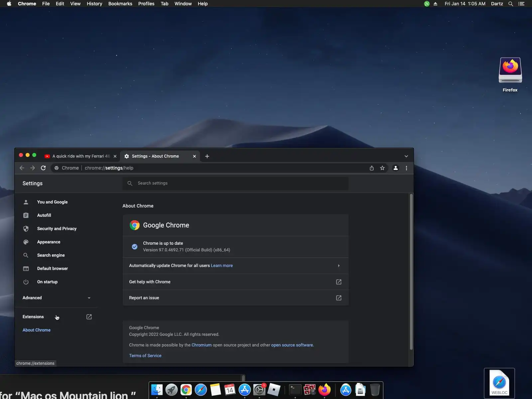Open Photo Booth from the Dock
This screenshot has width=532, height=399.
tap(310, 390)
